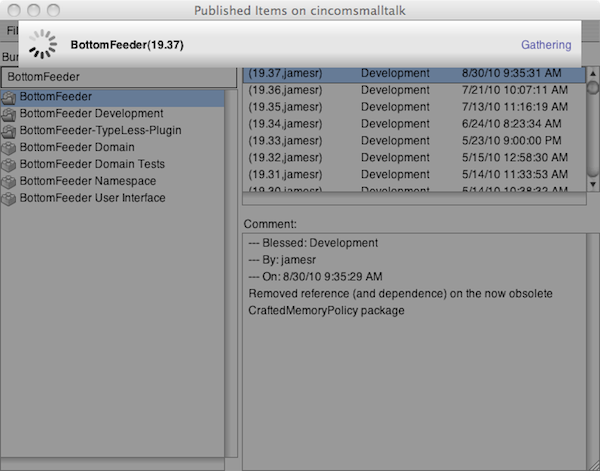This screenshot has width=600, height=471.
Task: Click the BottomFeeder(19.37) progress title
Action: point(127,45)
